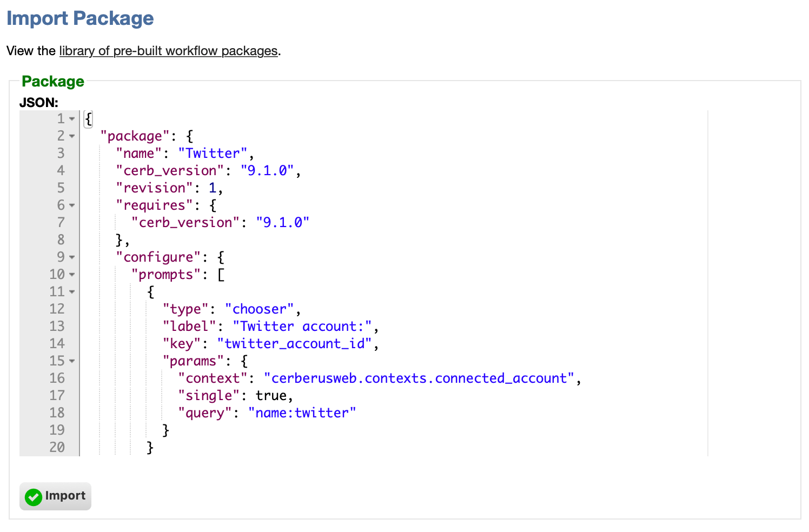Click the "chooser" type value
This screenshot has width=809, height=532.
[260, 309]
